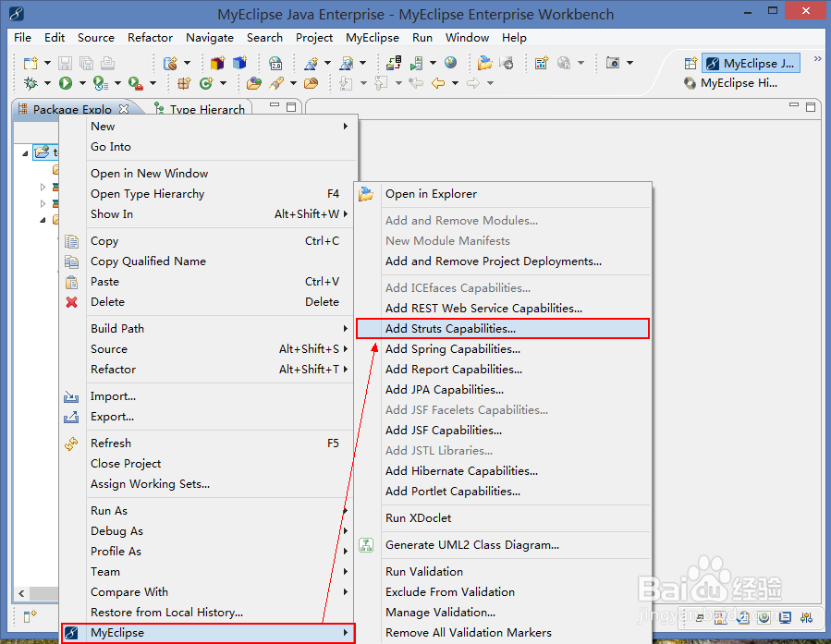Switch to MyEclipse Java perspective button
The width and height of the screenshot is (831, 644).
751,63
